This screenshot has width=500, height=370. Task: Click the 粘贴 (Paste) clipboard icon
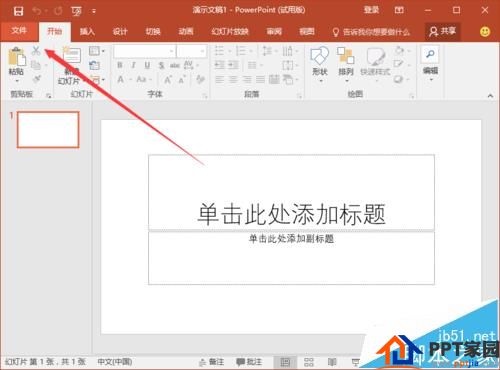[x=16, y=57]
